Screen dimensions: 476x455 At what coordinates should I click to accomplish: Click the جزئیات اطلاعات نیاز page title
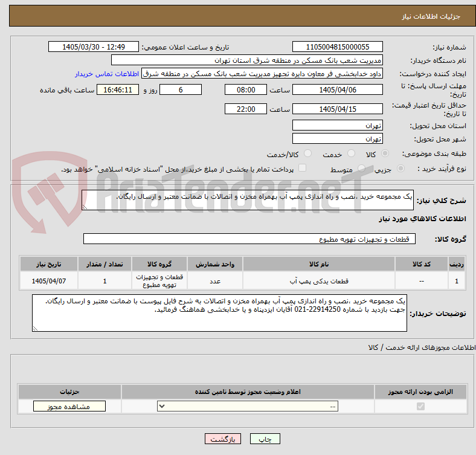[431, 16]
